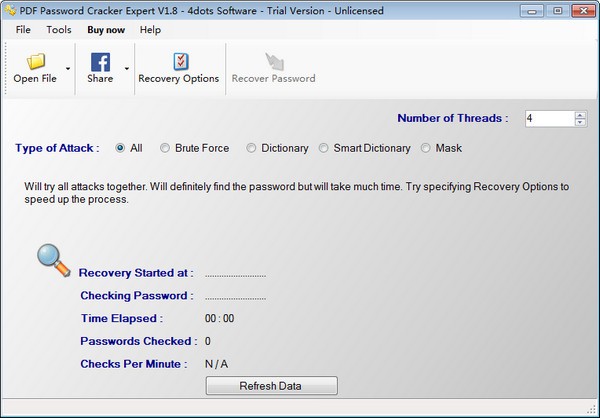
Task: Click the Open File folder icon
Action: [x=35, y=61]
